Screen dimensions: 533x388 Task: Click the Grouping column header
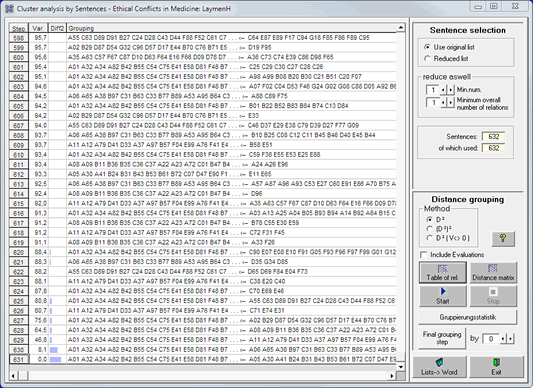(231, 28)
